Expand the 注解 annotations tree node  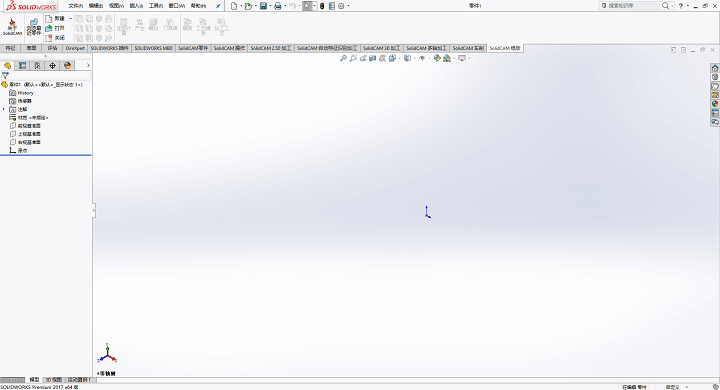(4, 109)
